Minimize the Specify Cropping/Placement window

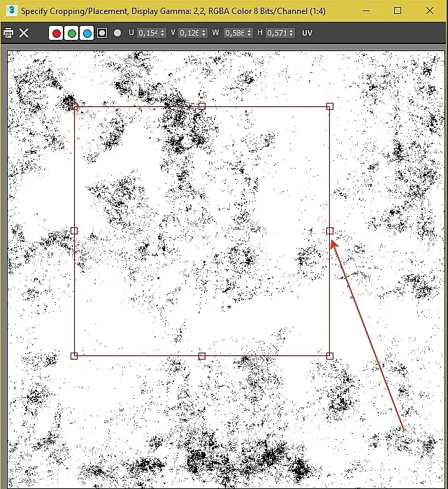[x=366, y=10]
